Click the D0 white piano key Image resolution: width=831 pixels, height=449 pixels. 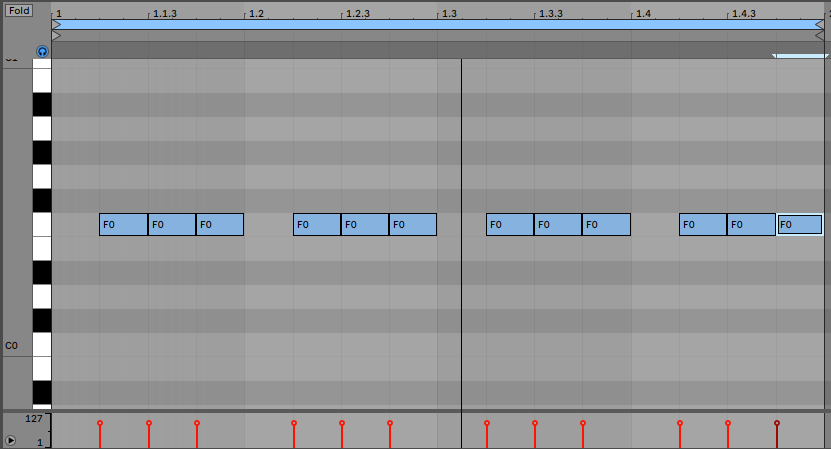click(x=42, y=297)
